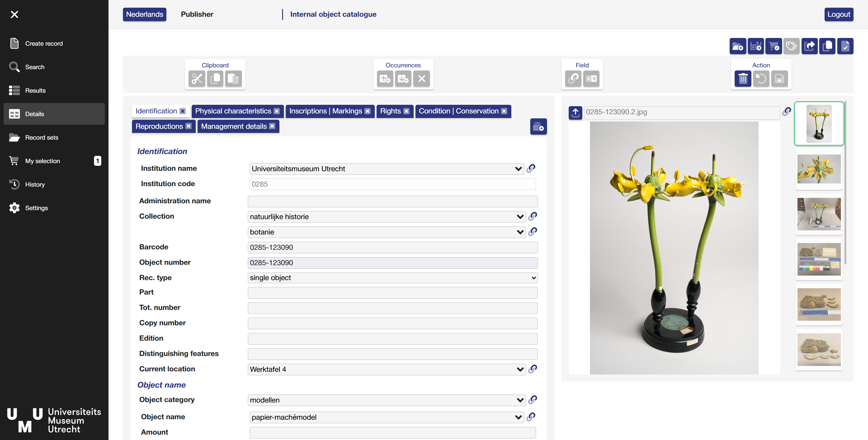Click the delete occurrence X icon
The width and height of the screenshot is (868, 440).
(422, 79)
